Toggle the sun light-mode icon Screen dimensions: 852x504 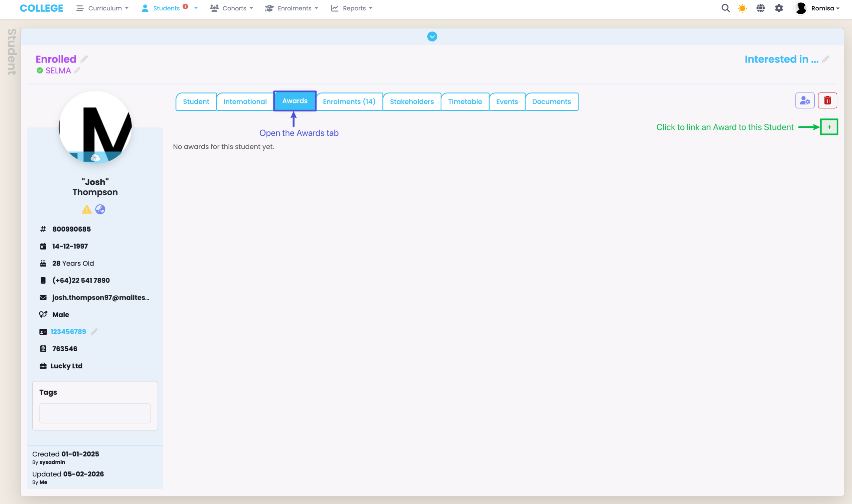(742, 8)
